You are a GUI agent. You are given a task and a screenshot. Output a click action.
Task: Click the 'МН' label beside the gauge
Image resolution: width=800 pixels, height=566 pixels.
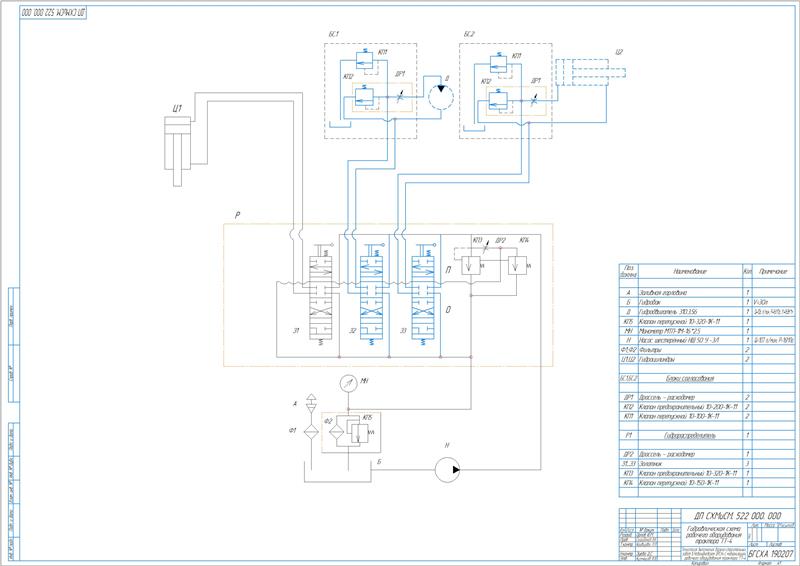365,381
